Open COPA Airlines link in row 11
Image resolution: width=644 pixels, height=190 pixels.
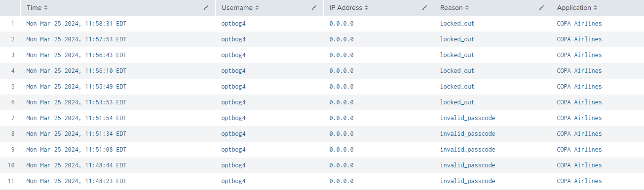coord(579,181)
